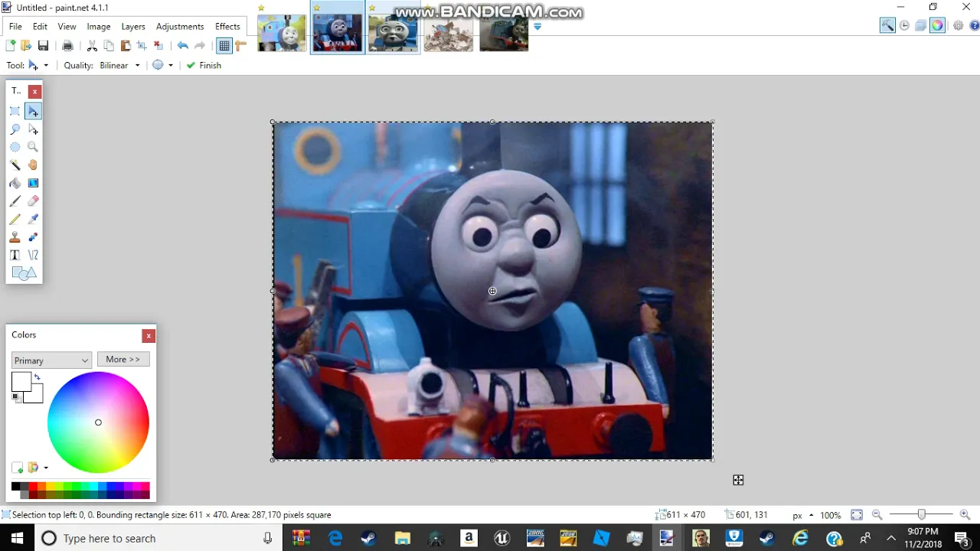
Task: Select the Line/Curve tool
Action: point(33,255)
